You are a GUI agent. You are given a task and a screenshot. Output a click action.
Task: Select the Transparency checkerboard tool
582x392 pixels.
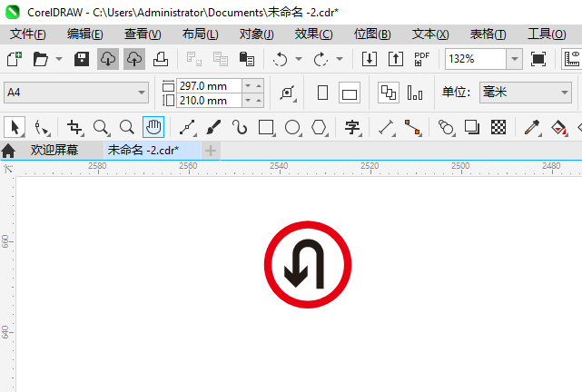(498, 128)
